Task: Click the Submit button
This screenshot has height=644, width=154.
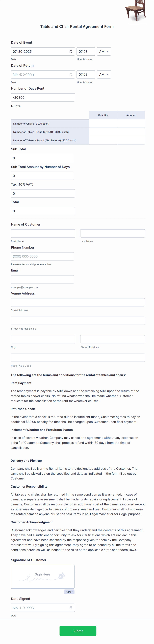Action: 78,631
